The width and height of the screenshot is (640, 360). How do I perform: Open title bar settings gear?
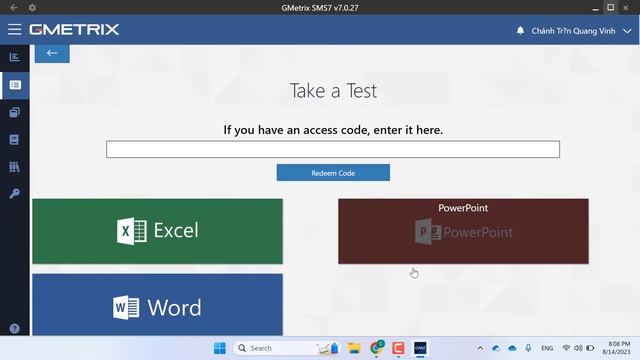(32, 8)
